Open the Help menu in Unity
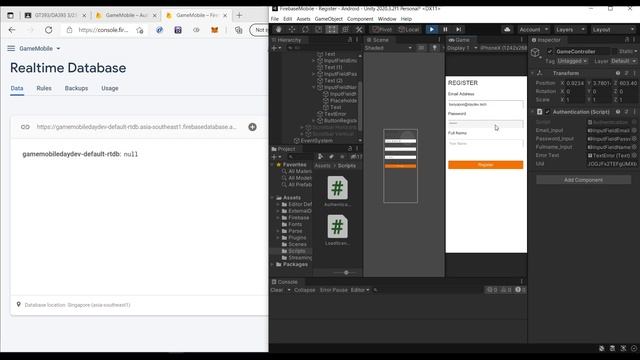This screenshot has height=360, width=640. click(406, 19)
